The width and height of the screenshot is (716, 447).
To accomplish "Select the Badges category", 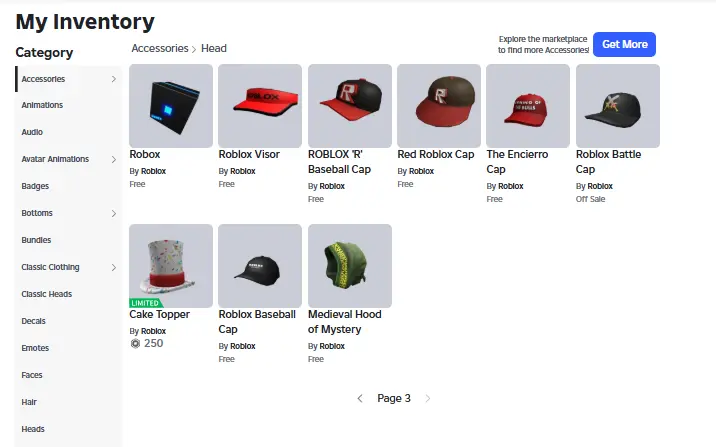I will [x=35, y=186].
